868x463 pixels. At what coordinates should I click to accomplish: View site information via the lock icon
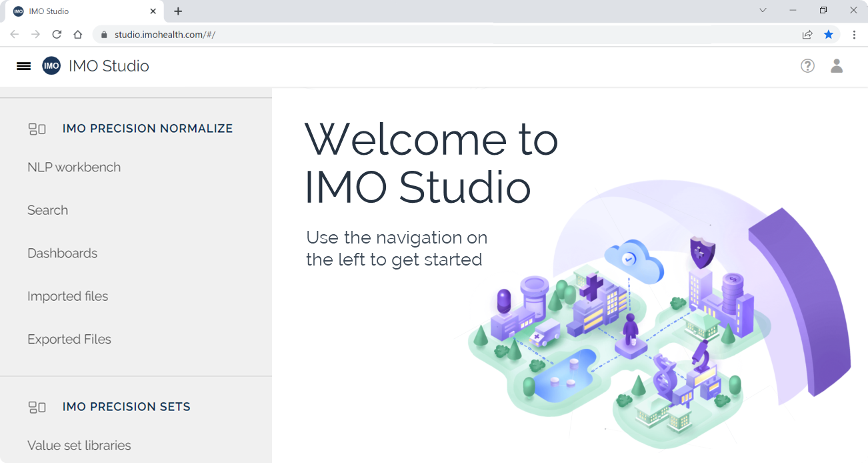pos(103,35)
